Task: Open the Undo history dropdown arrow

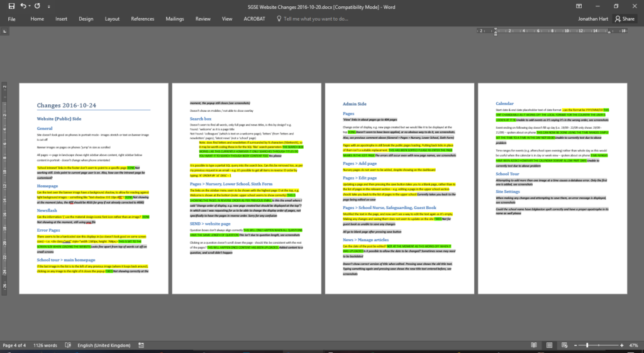Action: click(x=29, y=6)
